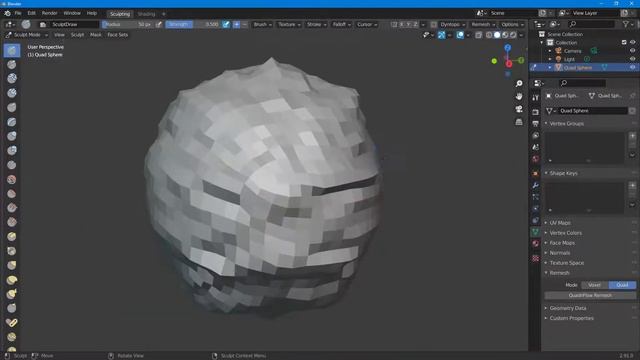640x360 pixels.
Task: Select the Draw Sharp brush
Action: (x=12, y=64)
